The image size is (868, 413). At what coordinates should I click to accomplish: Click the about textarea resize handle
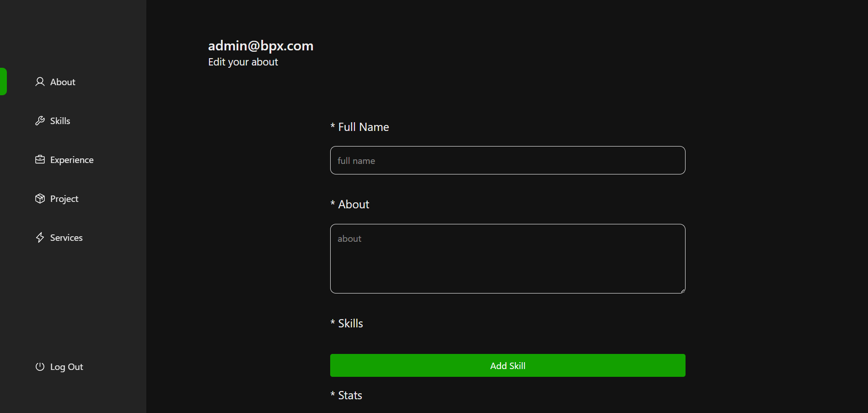click(682, 290)
